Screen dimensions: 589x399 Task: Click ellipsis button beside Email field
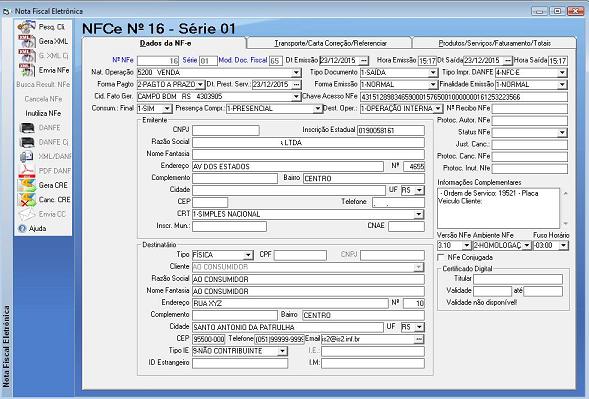click(x=419, y=339)
